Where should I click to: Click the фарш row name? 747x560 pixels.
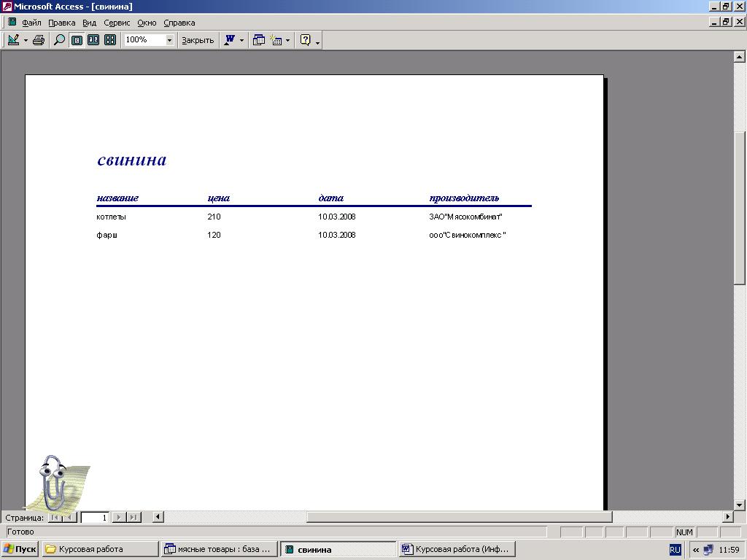tap(107, 235)
